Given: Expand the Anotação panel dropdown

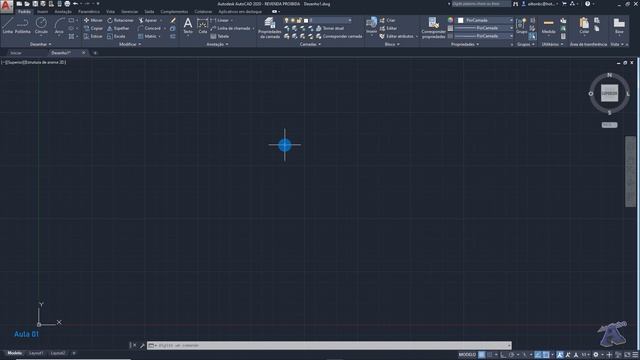Looking at the screenshot, I should [218, 44].
